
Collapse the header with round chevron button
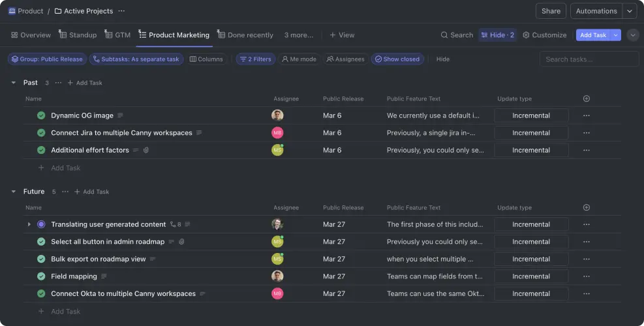pyautogui.click(x=633, y=35)
